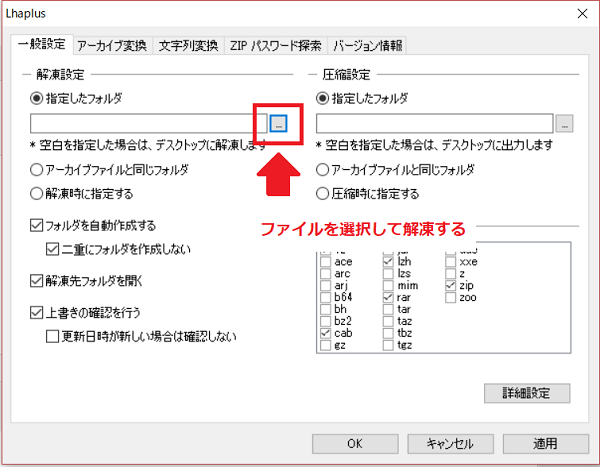The height and width of the screenshot is (467, 600).
Task: Select the 一般設定 tab
Action: 42,44
